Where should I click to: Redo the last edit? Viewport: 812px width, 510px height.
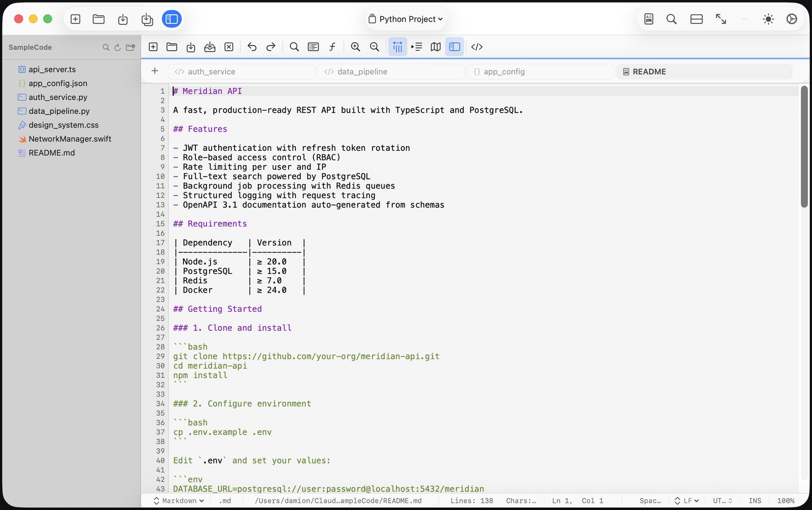271,47
